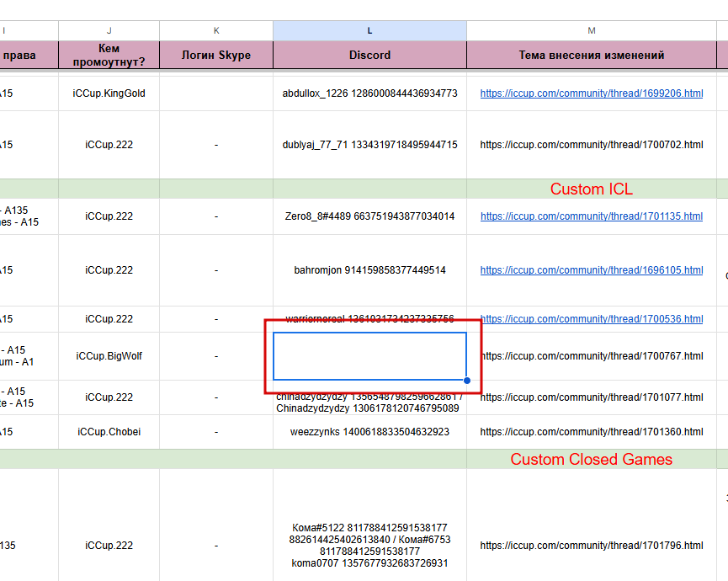Click the iCCup.KingGold cell
This screenshot has height=581, width=728.
(109, 93)
